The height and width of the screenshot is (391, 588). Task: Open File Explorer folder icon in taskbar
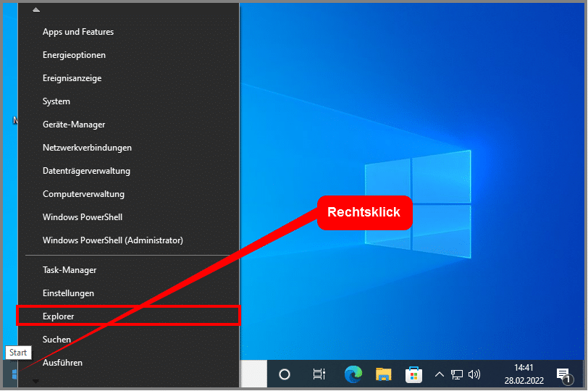(384, 374)
